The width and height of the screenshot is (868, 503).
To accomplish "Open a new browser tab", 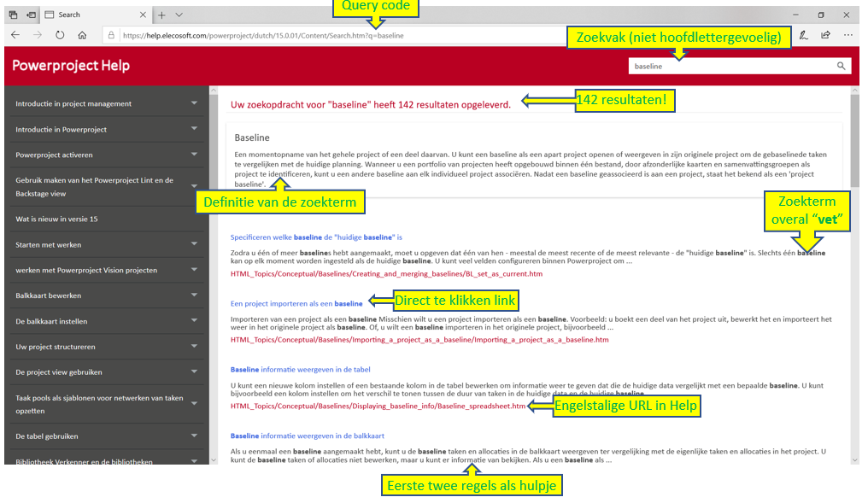I will tap(161, 15).
